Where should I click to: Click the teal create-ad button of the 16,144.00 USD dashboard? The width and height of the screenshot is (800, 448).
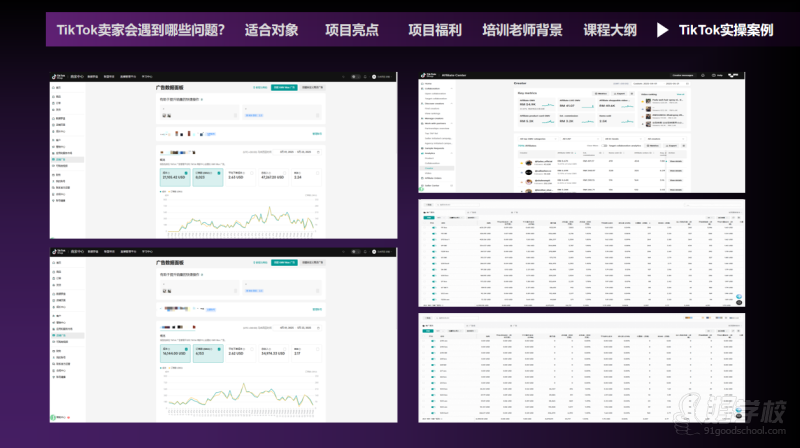(x=284, y=262)
